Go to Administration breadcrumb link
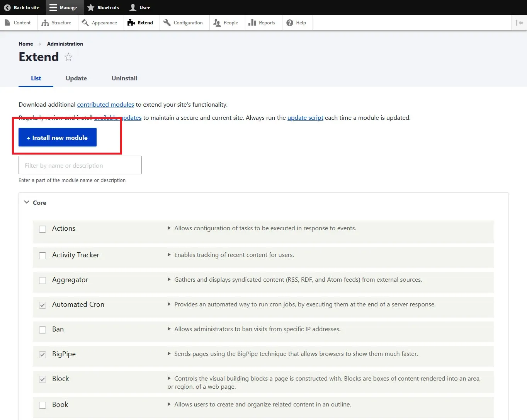 point(65,44)
